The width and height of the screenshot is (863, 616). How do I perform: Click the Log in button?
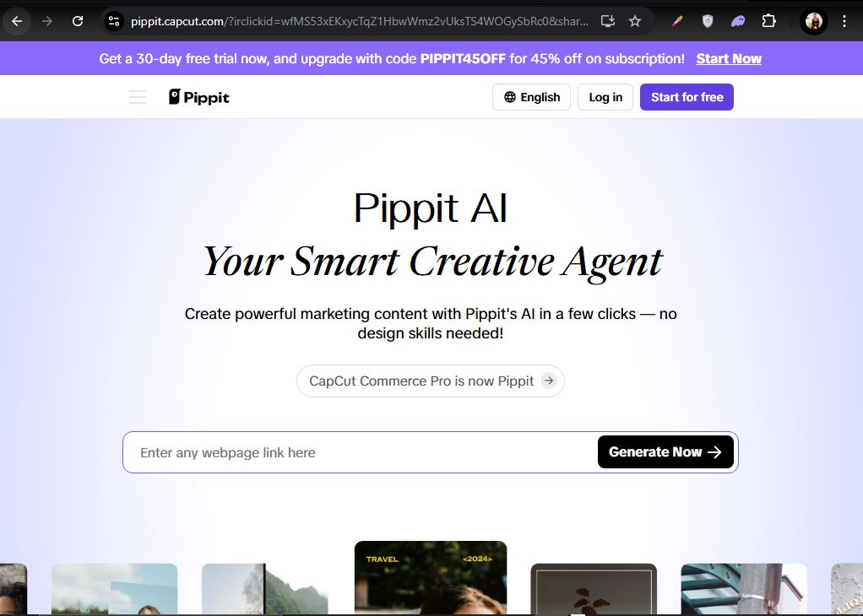click(x=605, y=97)
